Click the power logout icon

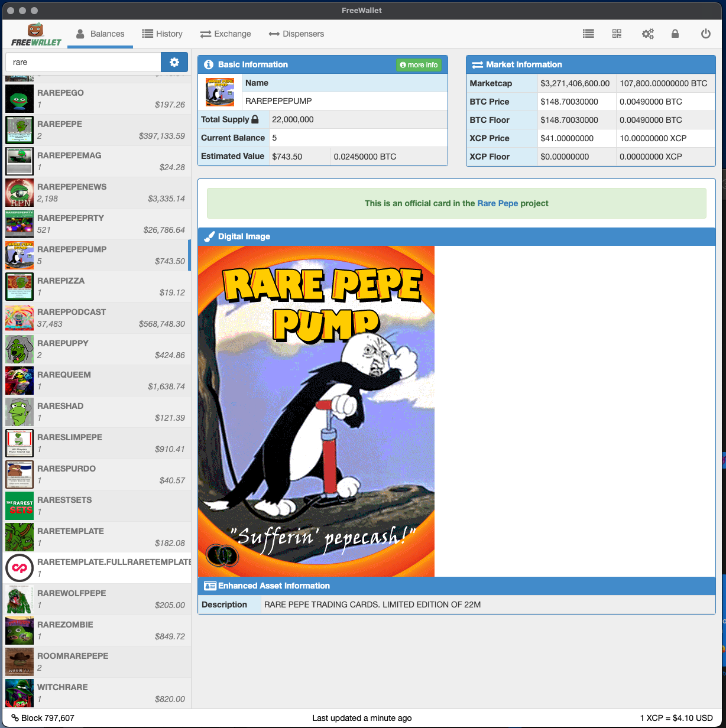(706, 34)
